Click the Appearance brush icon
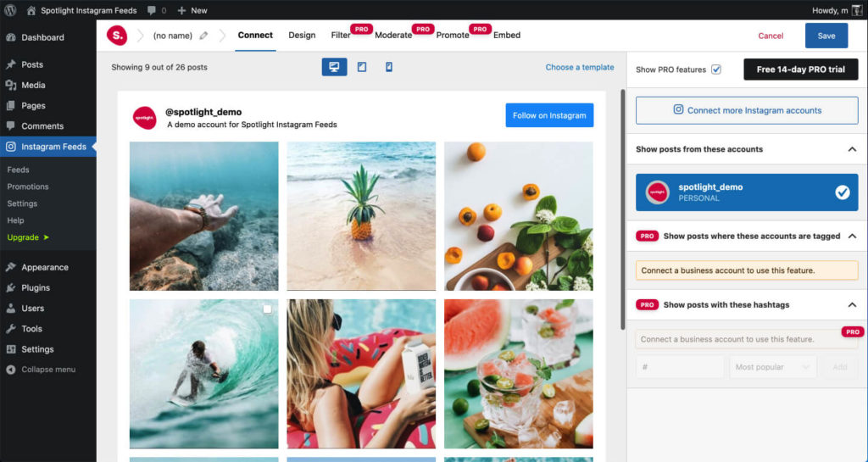The width and height of the screenshot is (868, 462). point(10,267)
